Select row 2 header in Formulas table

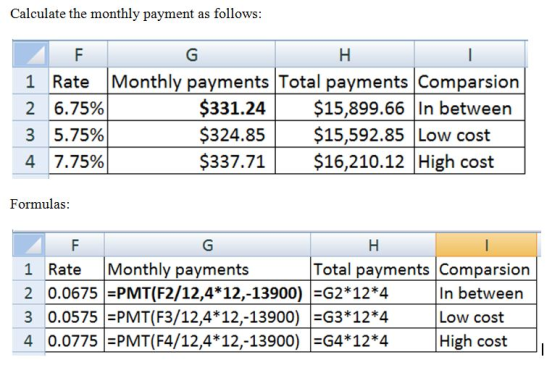(29, 293)
